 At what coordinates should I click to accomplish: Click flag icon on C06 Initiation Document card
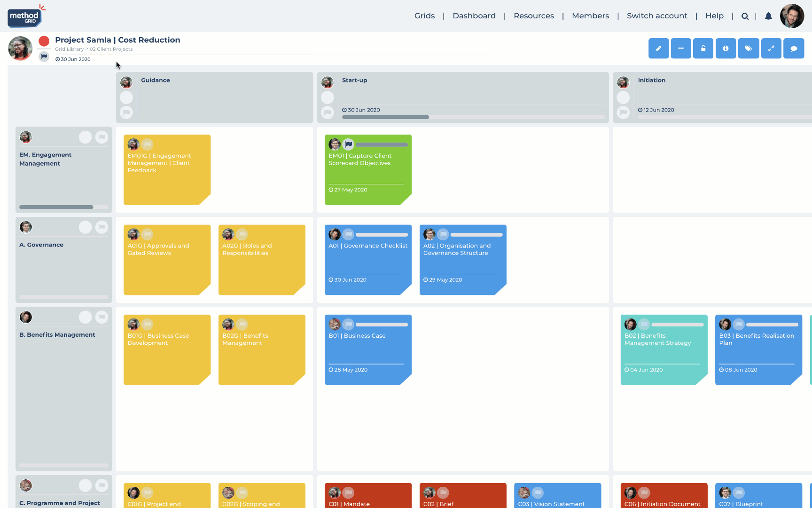point(644,492)
